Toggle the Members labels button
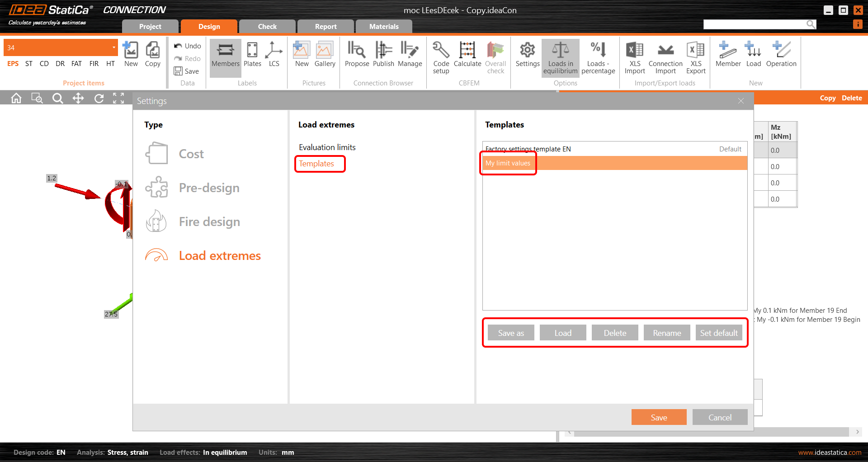This screenshot has height=462, width=868. 225,50
